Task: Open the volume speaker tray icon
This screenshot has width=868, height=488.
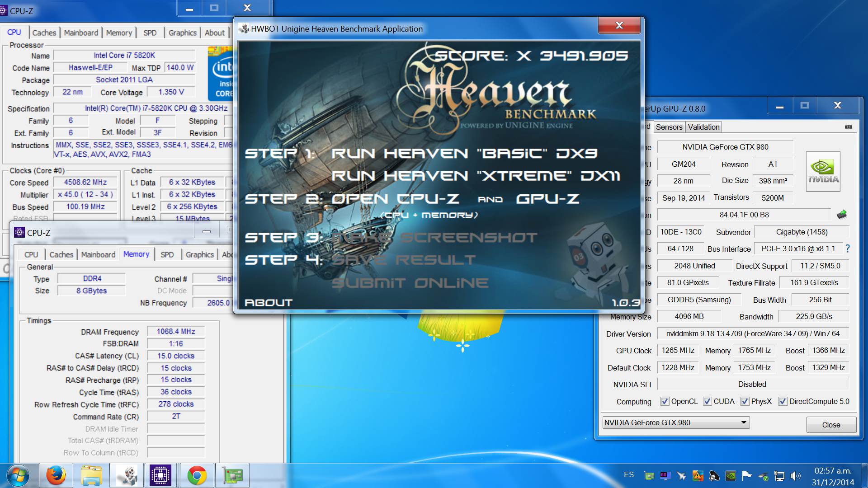Action: (796, 475)
